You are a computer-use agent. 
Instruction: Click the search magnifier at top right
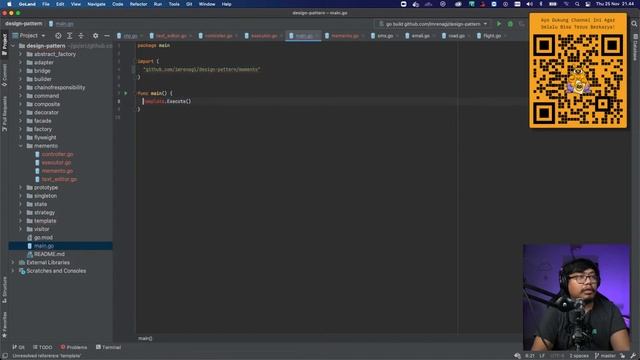(634, 24)
